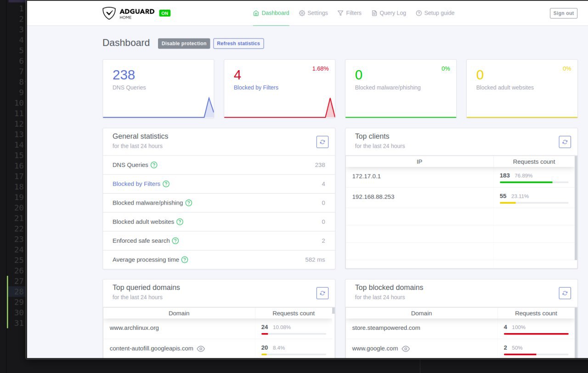The height and width of the screenshot is (373, 588).
Task: Click the Top queried domains table scrollbar
Action: coord(334,311)
